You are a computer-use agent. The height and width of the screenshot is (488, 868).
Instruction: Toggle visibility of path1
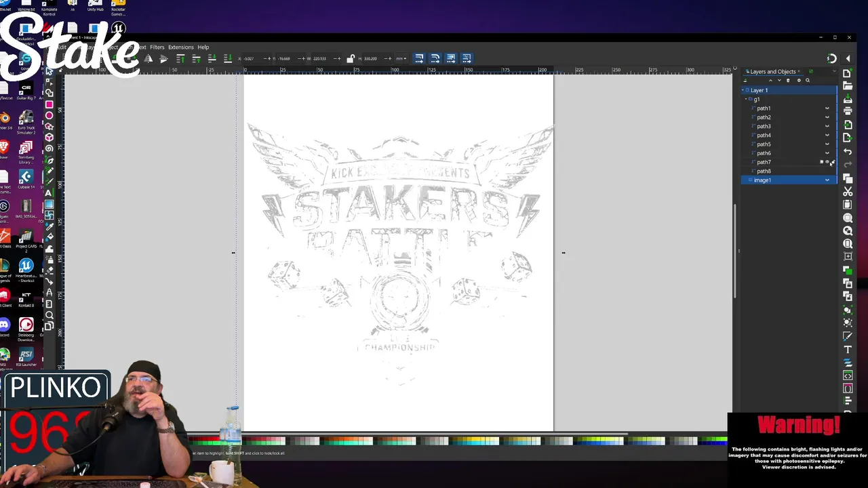(827, 108)
